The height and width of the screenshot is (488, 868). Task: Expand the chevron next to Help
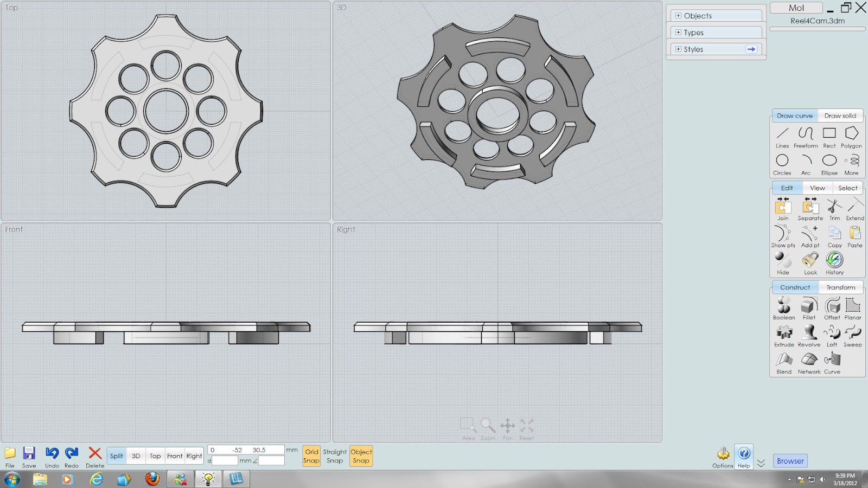pos(761,463)
